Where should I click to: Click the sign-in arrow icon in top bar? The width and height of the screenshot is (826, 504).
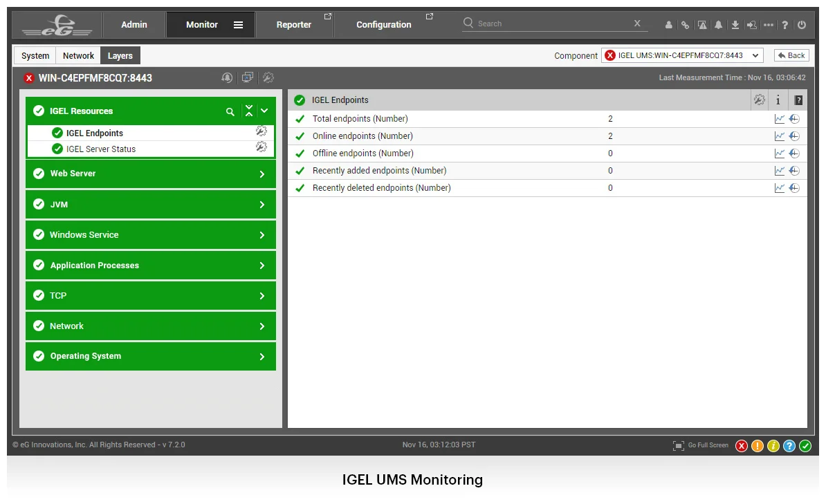tap(752, 25)
